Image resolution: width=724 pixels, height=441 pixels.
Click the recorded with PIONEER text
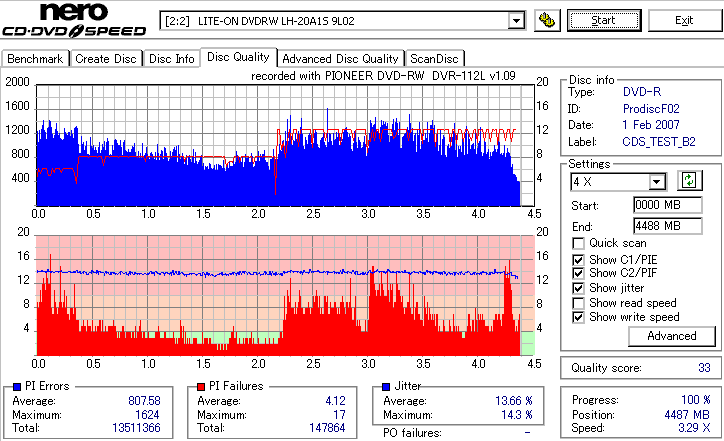point(383,76)
